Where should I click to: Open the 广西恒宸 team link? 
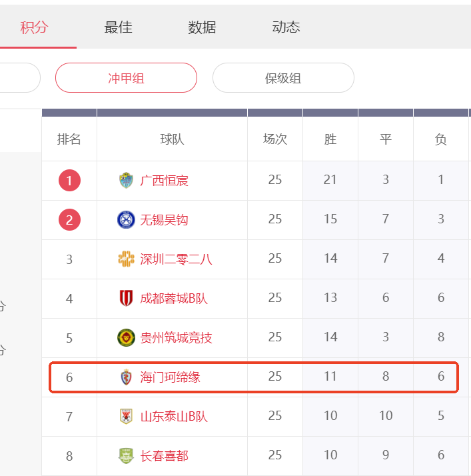point(164,181)
